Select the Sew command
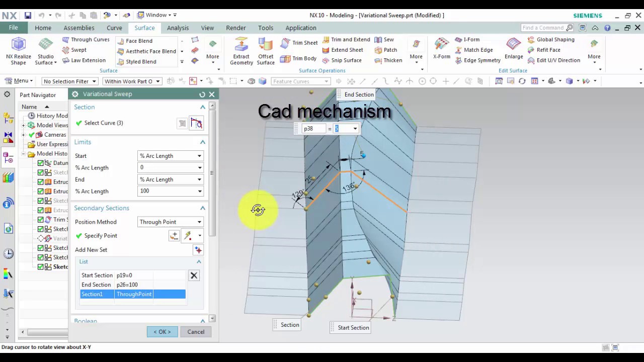This screenshot has width=644, height=362. [384, 40]
